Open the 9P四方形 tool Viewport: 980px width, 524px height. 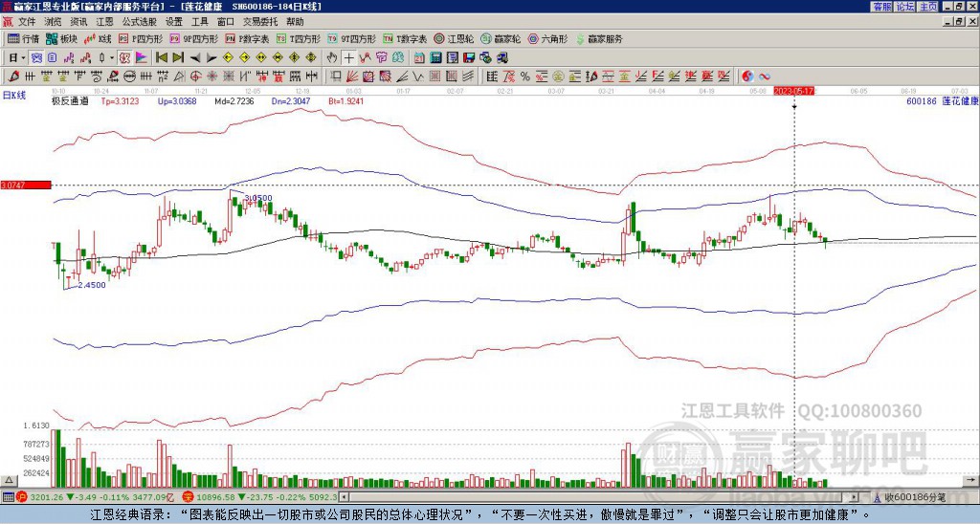tap(194, 38)
